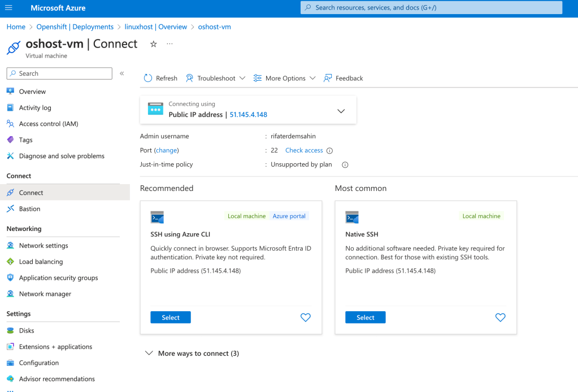Click the Network manager icon
The height and width of the screenshot is (392, 578).
click(x=10, y=294)
